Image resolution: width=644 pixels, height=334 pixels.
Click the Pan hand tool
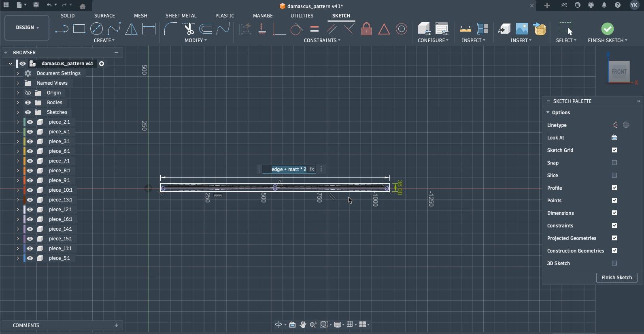[303, 324]
